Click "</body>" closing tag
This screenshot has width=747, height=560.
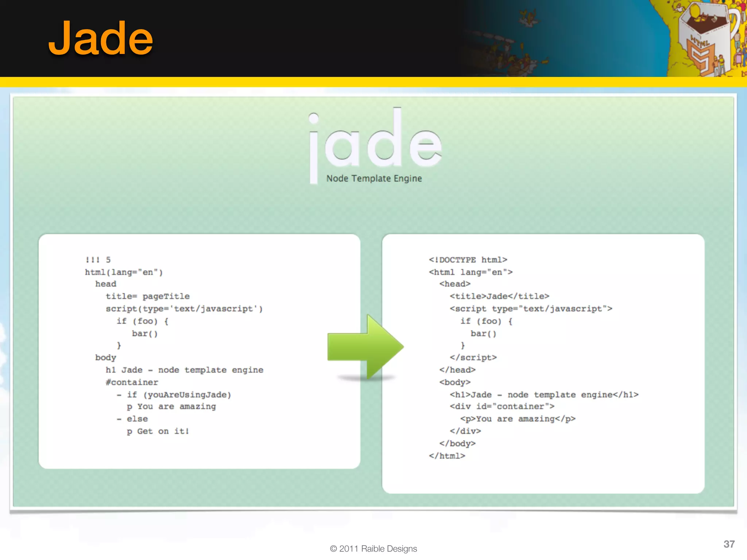[x=457, y=443]
